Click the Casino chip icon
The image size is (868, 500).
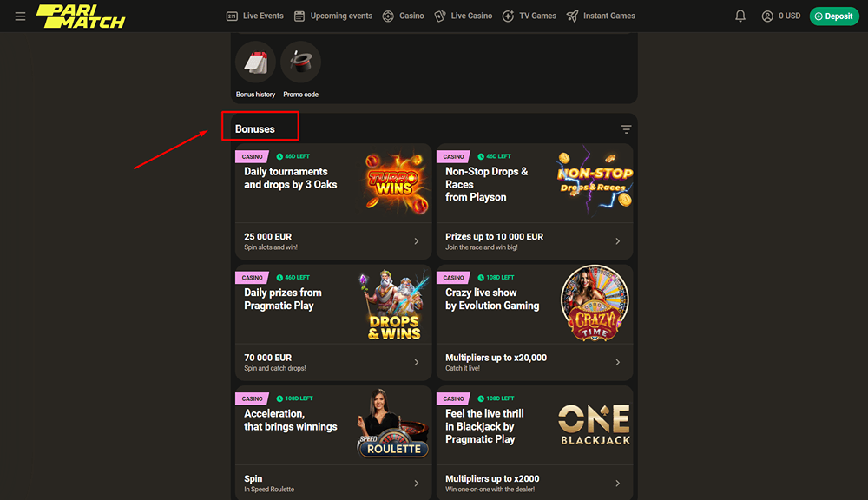click(388, 16)
